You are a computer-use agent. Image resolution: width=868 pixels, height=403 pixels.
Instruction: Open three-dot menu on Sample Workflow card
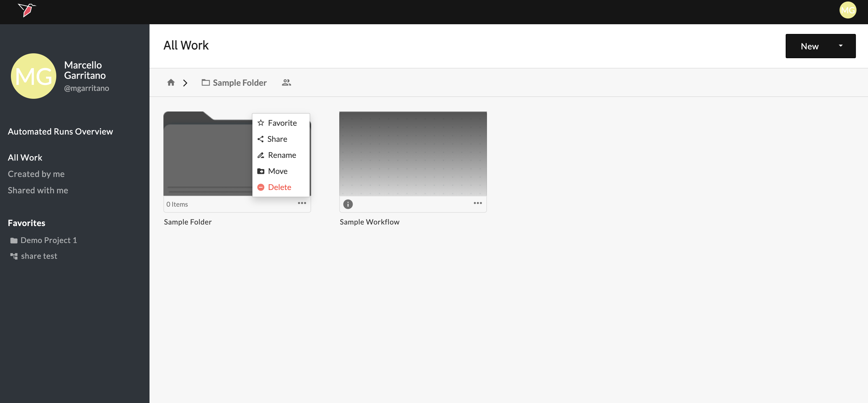point(478,203)
